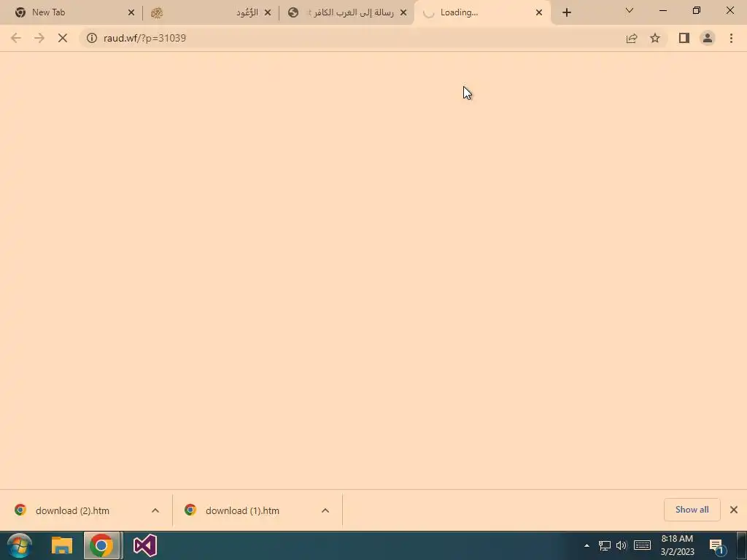Show hidden system tray icons
747x560 pixels.
tap(587, 545)
